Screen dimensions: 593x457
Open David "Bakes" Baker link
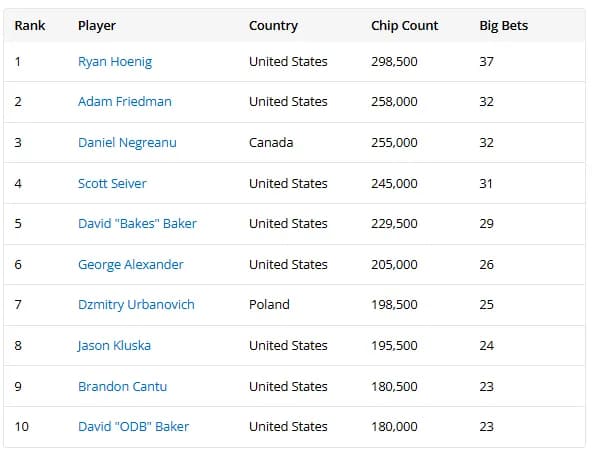137,224
